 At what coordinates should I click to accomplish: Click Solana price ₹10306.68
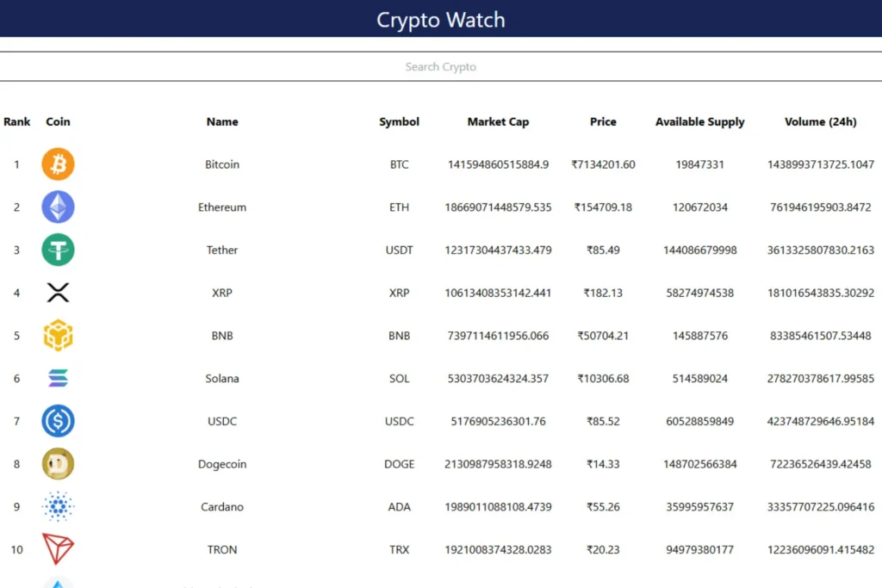click(603, 378)
